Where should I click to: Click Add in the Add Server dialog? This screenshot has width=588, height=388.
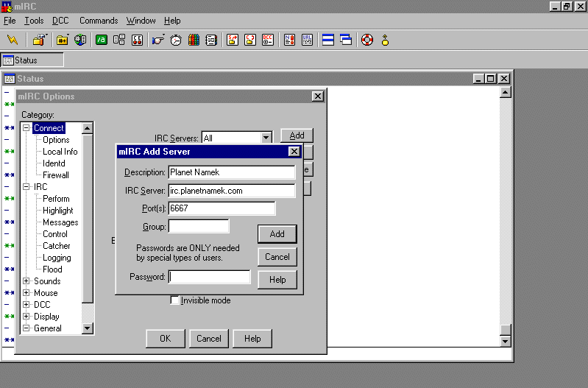(x=277, y=234)
